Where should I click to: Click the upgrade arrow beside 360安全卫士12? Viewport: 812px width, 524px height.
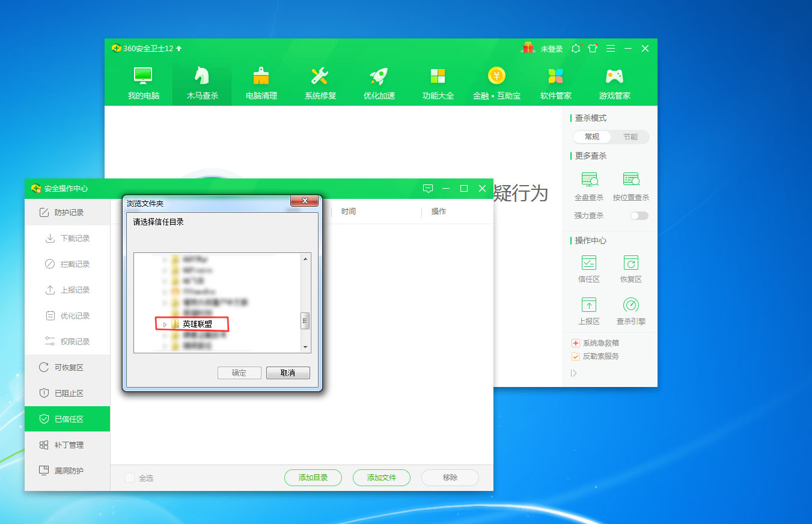(x=179, y=48)
